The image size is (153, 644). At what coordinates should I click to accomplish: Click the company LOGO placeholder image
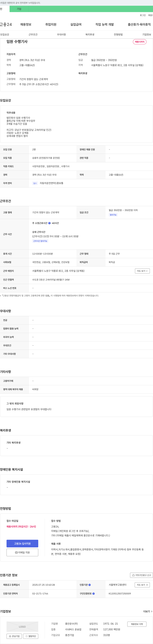[22, 627]
